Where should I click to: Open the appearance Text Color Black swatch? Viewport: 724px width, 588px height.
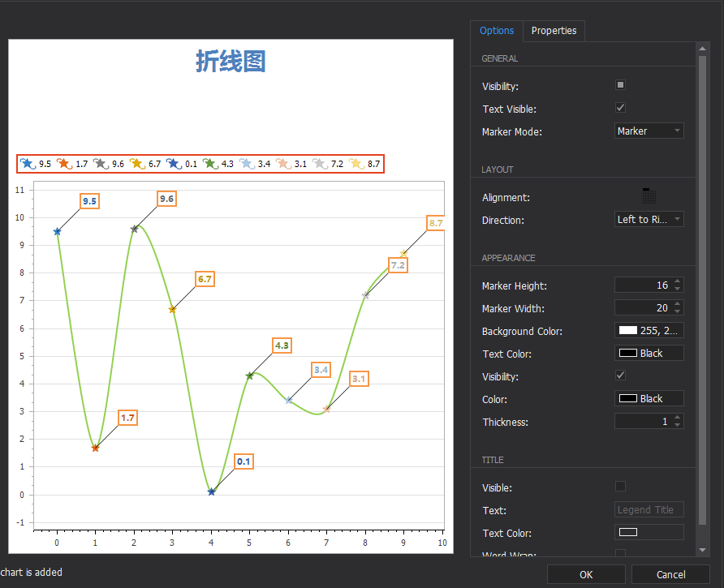point(649,353)
